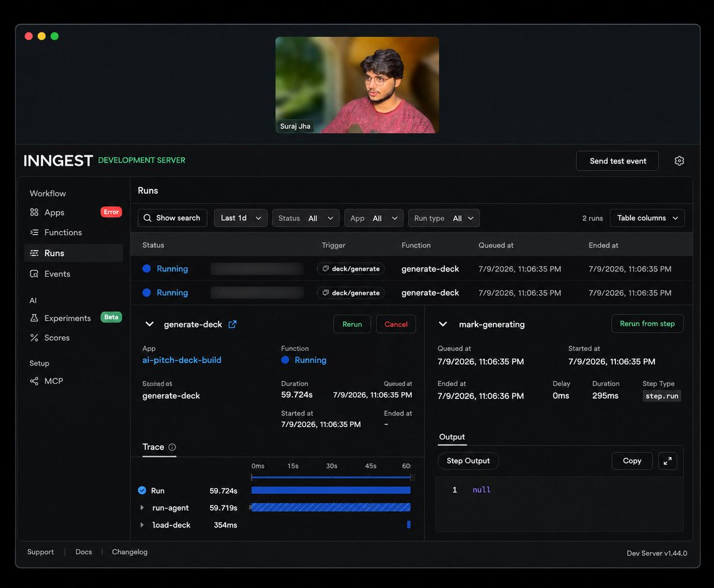The width and height of the screenshot is (714, 588).
Task: Click the green Rerun button
Action: (x=352, y=324)
